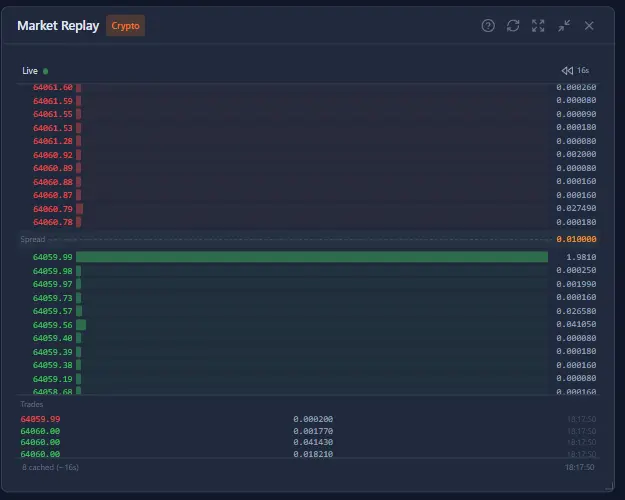Select bid price 64059.40
This screenshot has height=500, width=625.
click(x=53, y=338)
